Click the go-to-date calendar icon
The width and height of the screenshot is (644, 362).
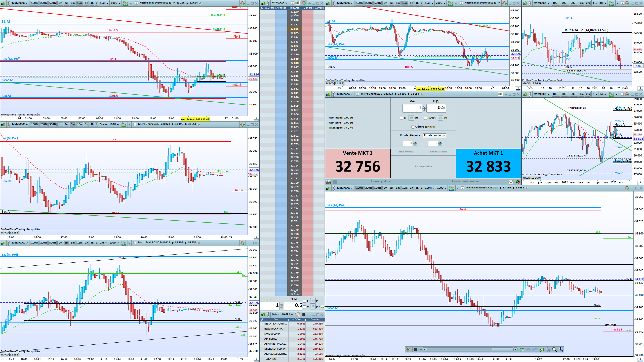521,349
